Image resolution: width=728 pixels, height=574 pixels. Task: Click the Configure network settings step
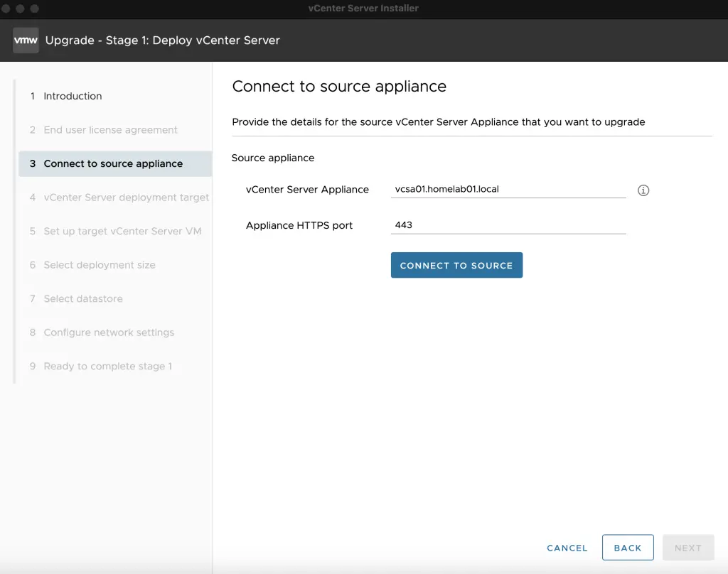pyautogui.click(x=109, y=332)
